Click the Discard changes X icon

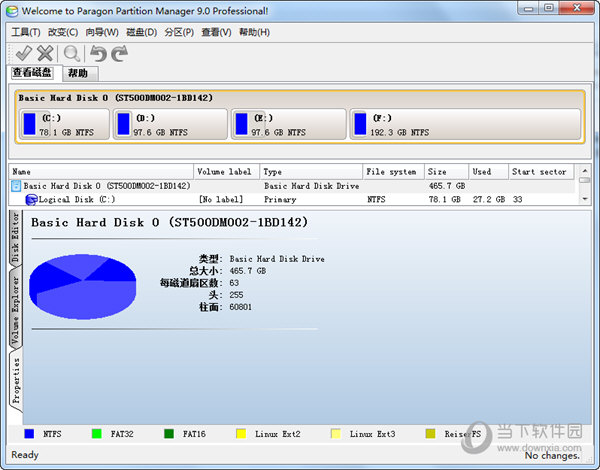(45, 53)
